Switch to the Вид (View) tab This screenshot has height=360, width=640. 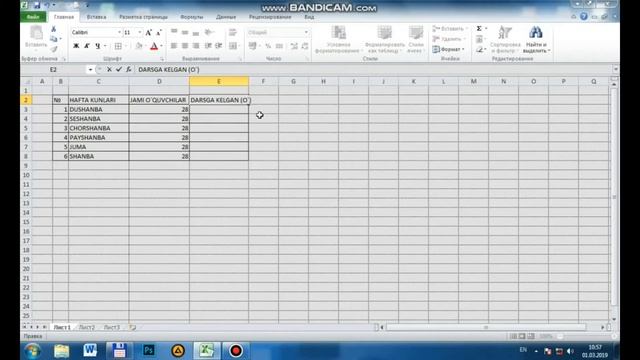309,17
